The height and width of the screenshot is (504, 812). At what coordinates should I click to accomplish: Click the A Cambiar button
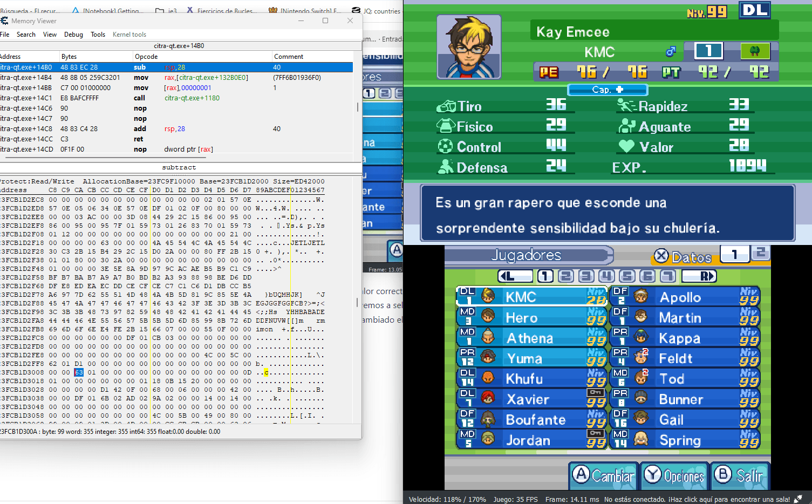click(604, 476)
